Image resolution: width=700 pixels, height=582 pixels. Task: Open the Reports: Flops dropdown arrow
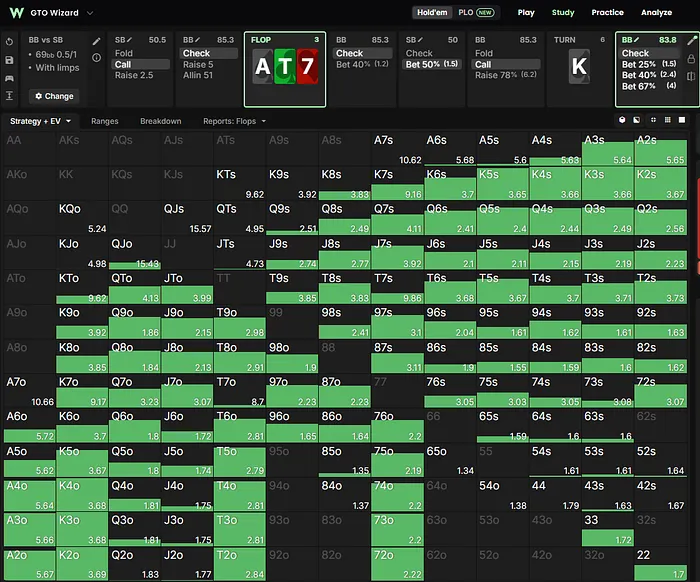pos(263,121)
